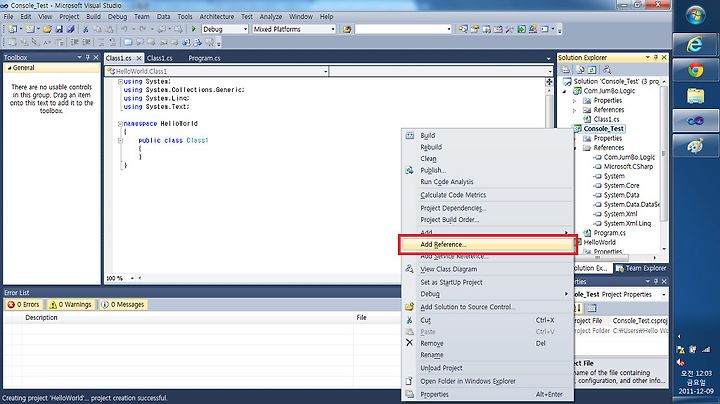Image resolution: width=720 pixels, height=404 pixels.
Task: Click the Analyze menu
Action: (271, 17)
